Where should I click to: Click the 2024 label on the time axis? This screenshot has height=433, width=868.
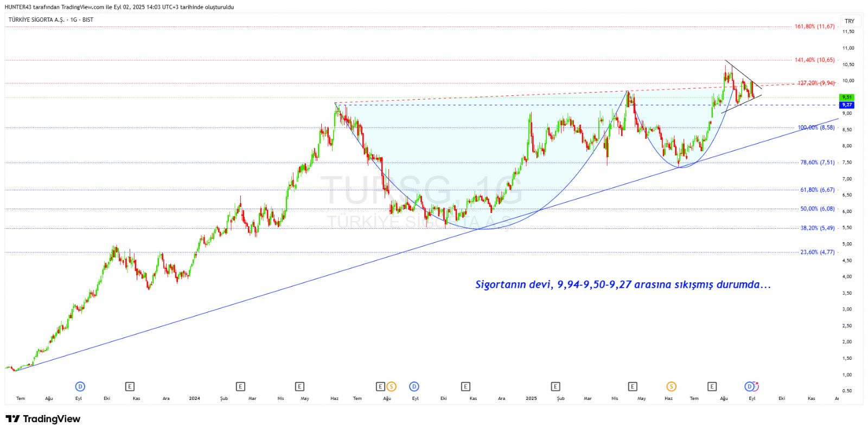(194, 398)
